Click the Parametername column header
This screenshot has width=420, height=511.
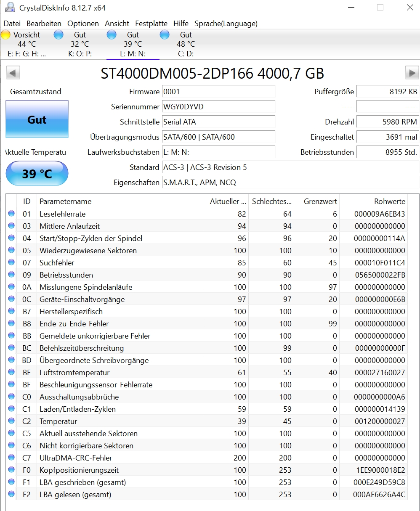(x=120, y=201)
